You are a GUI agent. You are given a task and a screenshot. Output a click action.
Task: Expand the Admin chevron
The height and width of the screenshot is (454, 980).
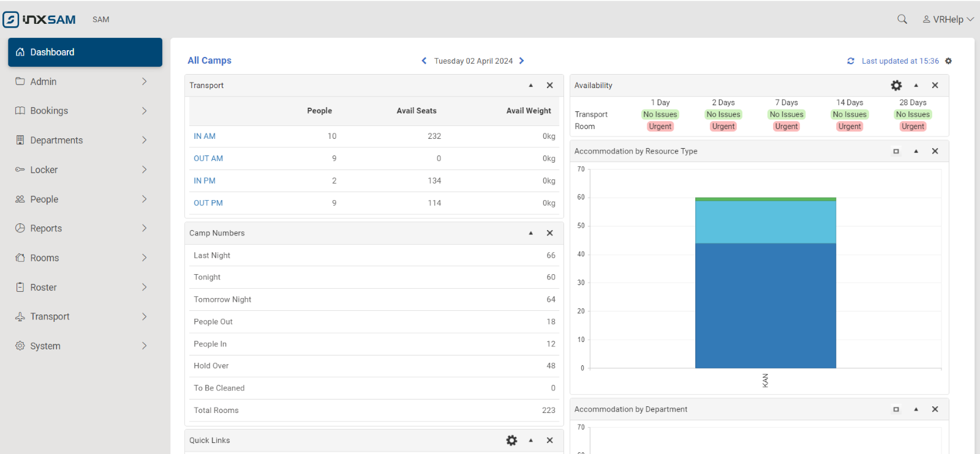pos(145,81)
